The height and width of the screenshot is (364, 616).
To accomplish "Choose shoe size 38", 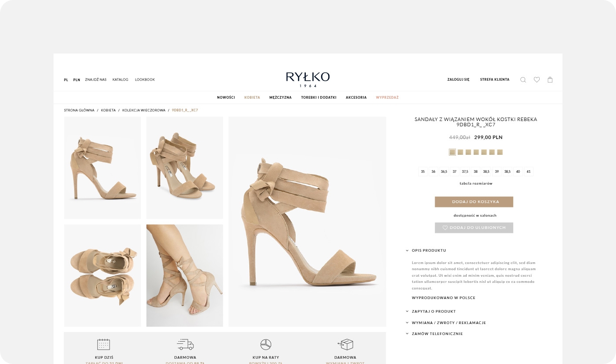I will coord(476,171).
